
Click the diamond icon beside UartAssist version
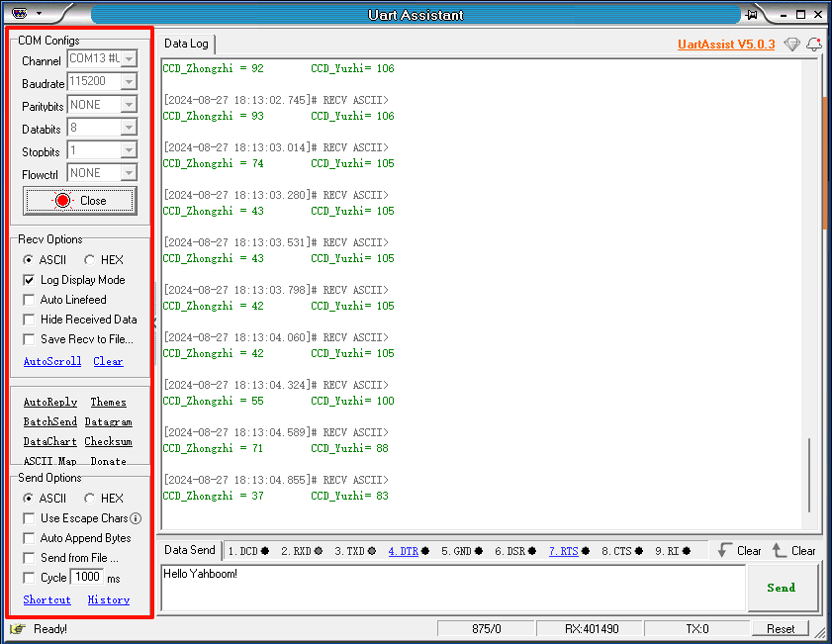[791, 45]
